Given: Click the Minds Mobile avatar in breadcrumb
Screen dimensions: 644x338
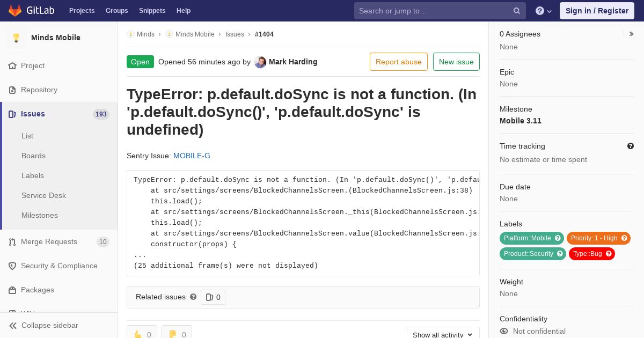Looking at the screenshot, I should click(x=169, y=34).
